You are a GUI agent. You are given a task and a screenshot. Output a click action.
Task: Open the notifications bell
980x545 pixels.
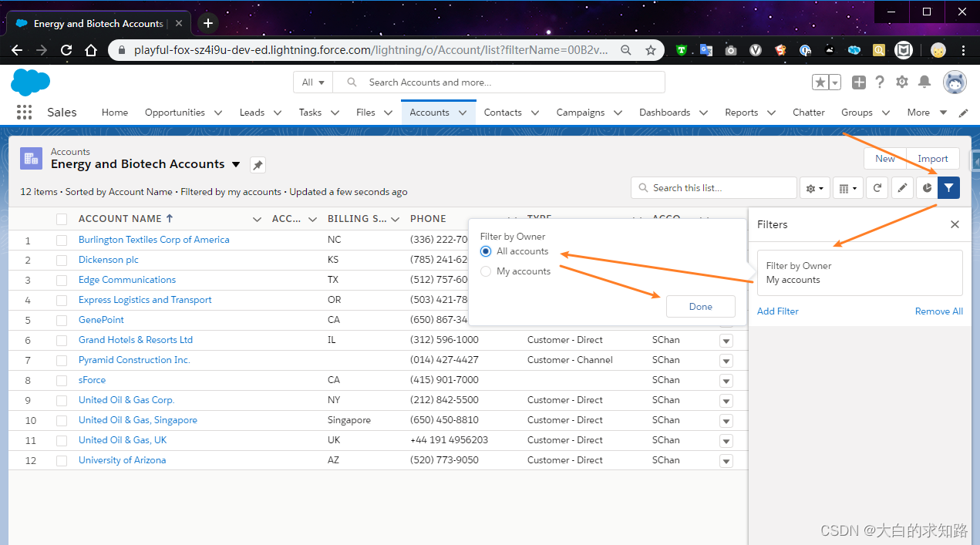tap(924, 82)
